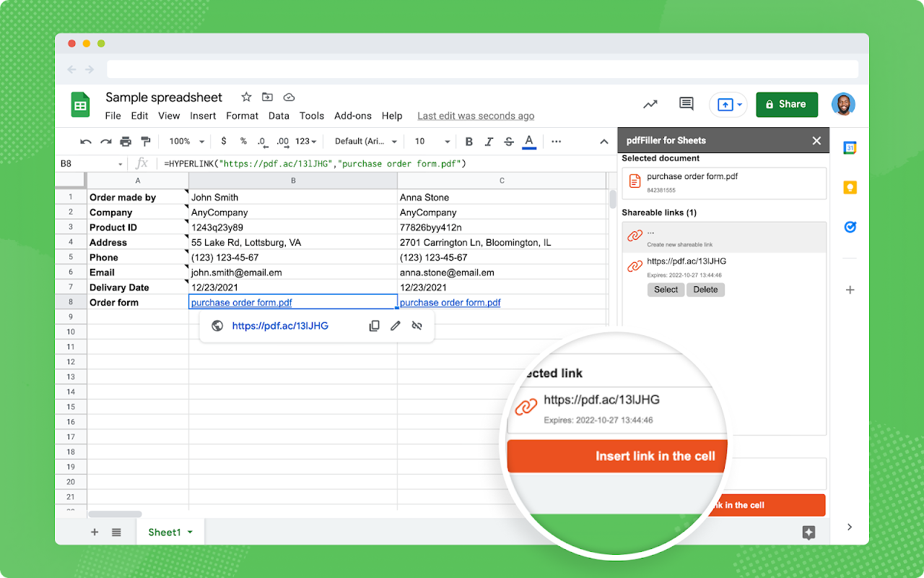The height and width of the screenshot is (578, 924).
Task: Remove link icon in popup
Action: (417, 326)
